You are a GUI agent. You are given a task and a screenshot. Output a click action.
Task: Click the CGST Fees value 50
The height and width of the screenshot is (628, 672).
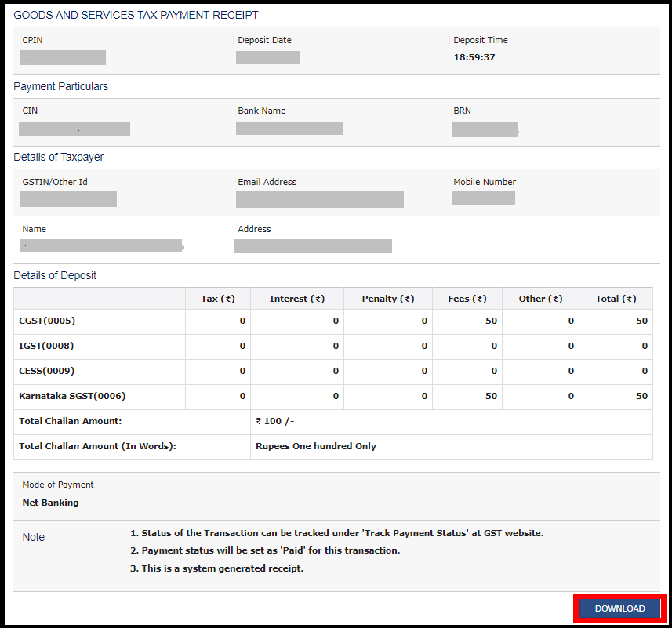(491, 321)
